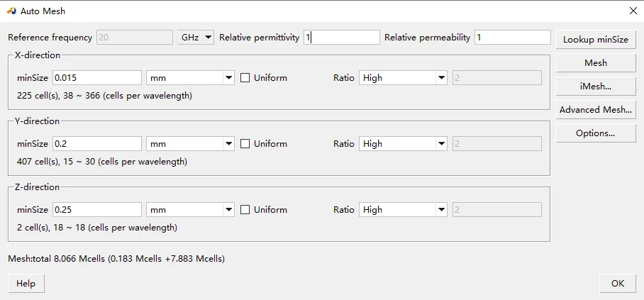Open X-direction mm unit dropdown

click(228, 78)
